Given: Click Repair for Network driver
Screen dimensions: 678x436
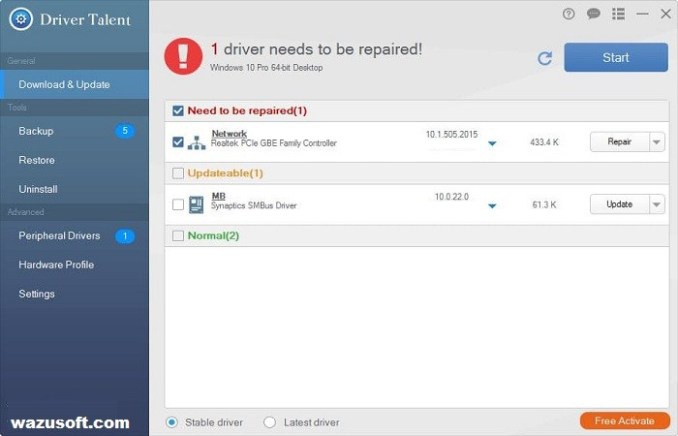Looking at the screenshot, I should 620,142.
